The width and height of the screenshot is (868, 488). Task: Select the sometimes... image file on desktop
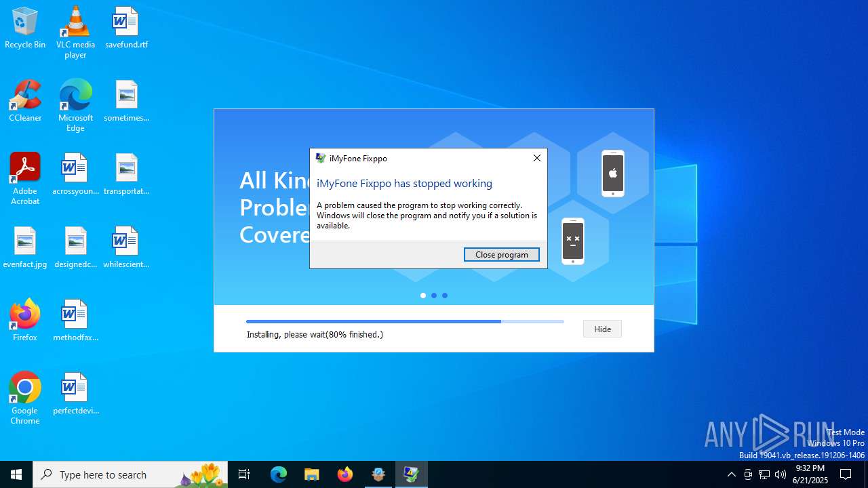(x=126, y=102)
